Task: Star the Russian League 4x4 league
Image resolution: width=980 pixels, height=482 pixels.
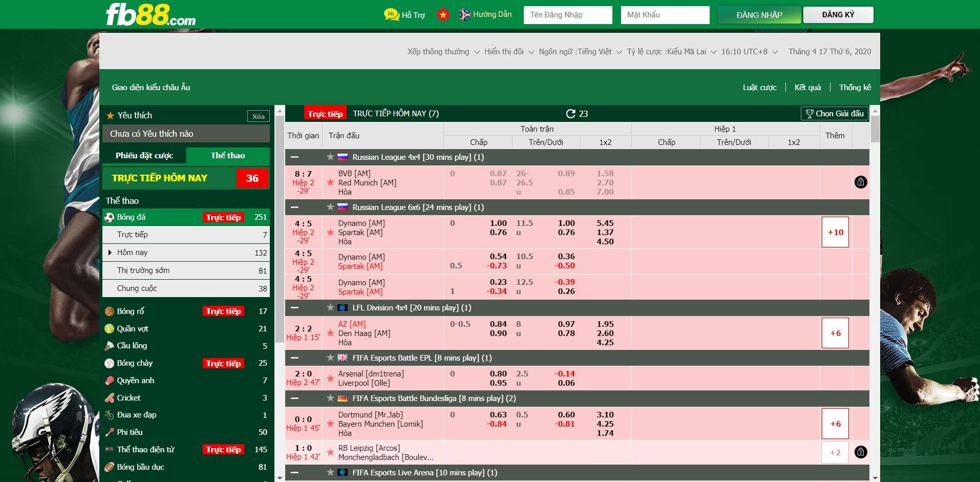Action: point(330,157)
